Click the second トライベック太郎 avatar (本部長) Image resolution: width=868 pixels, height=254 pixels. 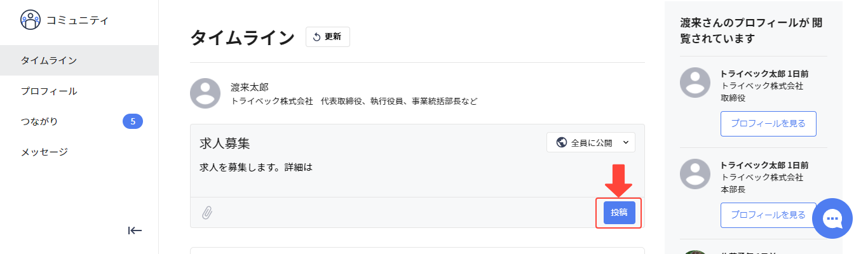pyautogui.click(x=695, y=173)
